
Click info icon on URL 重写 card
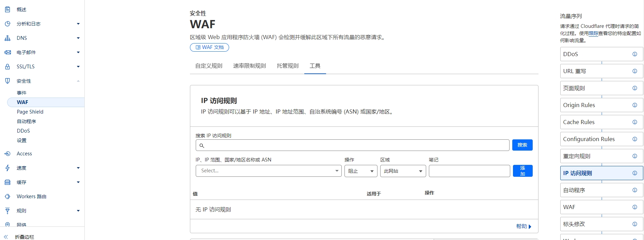(635, 71)
